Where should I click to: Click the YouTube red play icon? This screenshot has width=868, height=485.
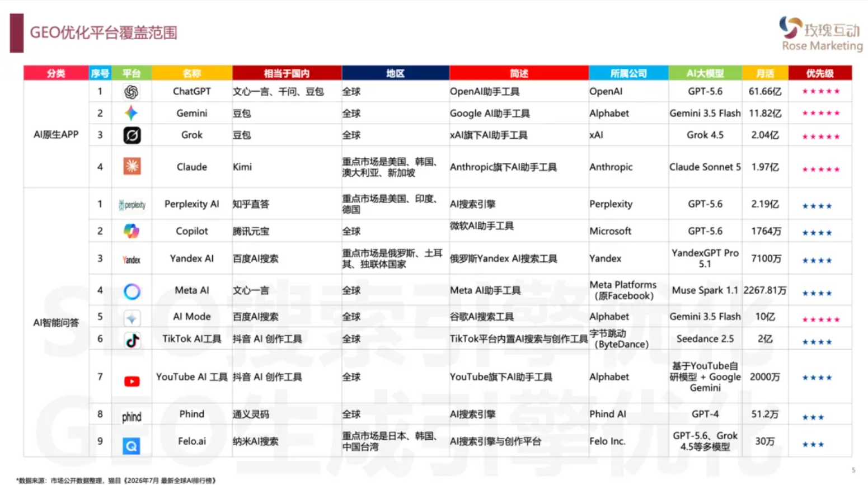coord(132,382)
